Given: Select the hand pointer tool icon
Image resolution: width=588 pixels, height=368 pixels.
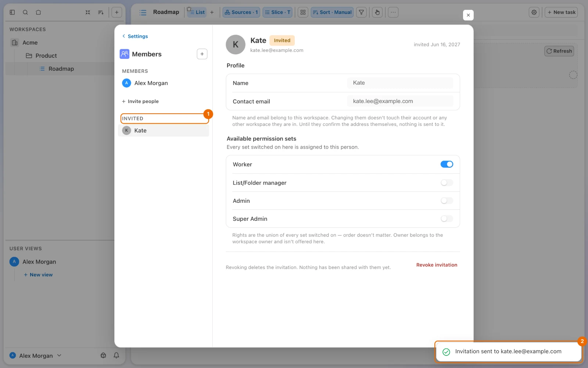Looking at the screenshot, I should tap(377, 12).
